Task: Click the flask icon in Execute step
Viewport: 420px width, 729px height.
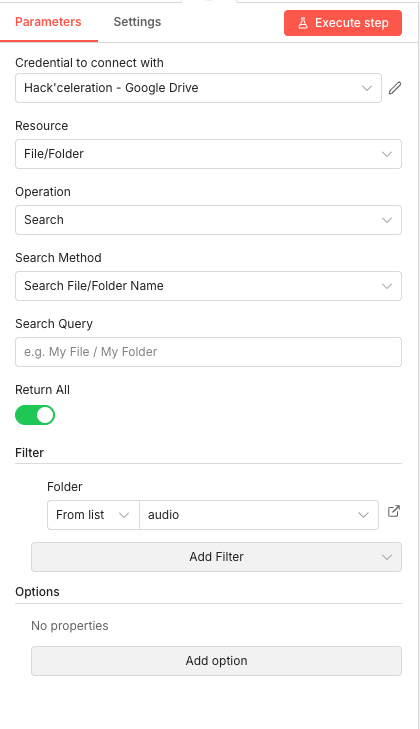Action: click(x=303, y=23)
